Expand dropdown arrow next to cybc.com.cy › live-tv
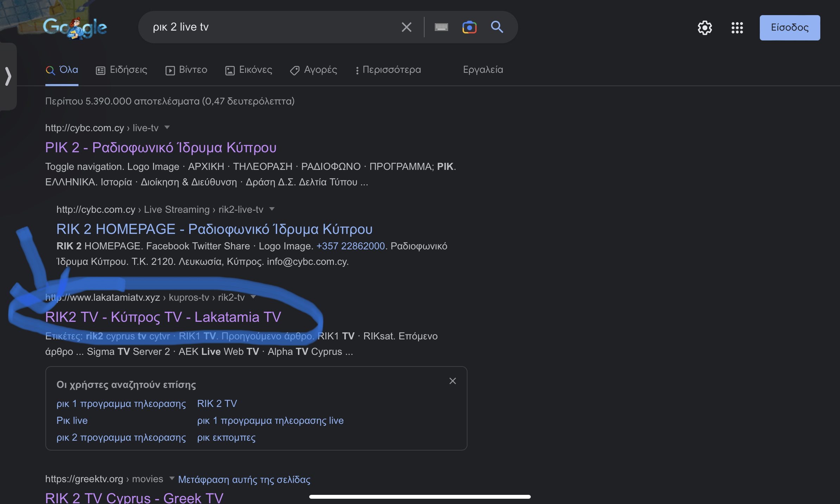Image resolution: width=840 pixels, height=504 pixels. (x=167, y=127)
